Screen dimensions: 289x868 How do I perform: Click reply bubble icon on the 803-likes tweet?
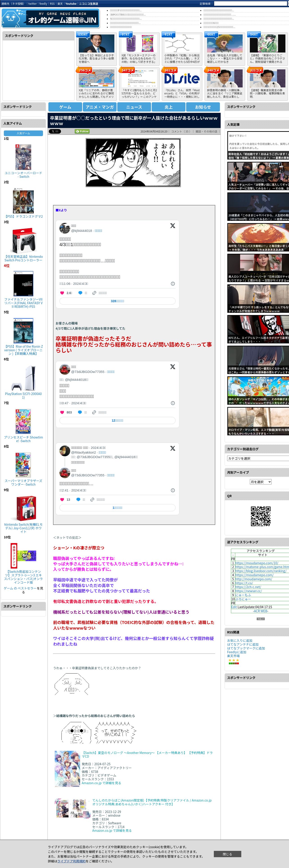80,412
